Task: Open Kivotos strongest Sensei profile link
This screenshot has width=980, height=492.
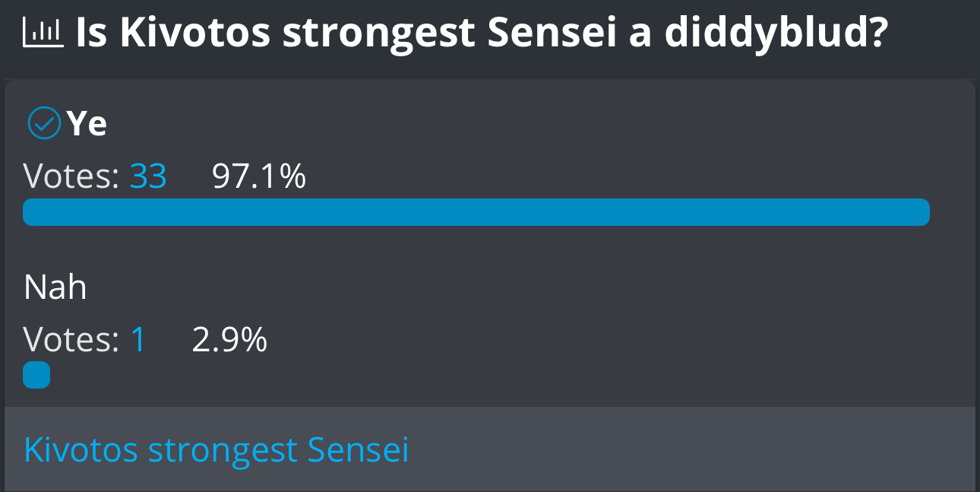Action: [x=217, y=450]
